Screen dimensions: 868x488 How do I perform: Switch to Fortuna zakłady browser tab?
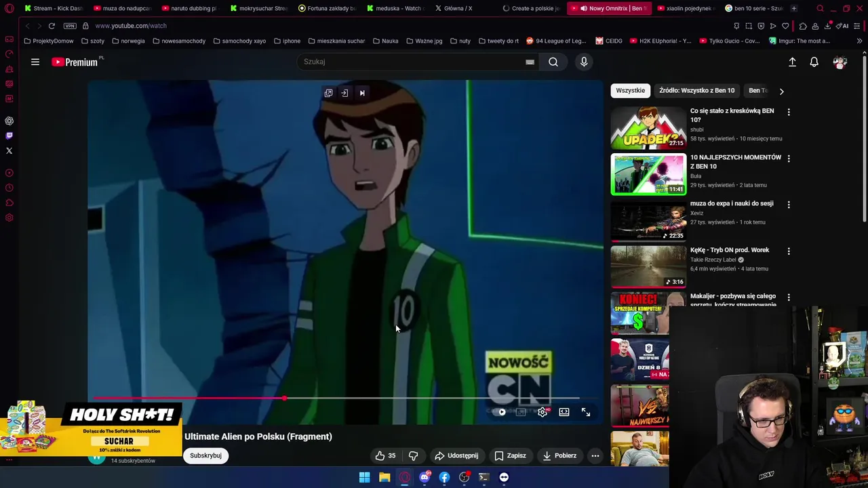(x=326, y=8)
